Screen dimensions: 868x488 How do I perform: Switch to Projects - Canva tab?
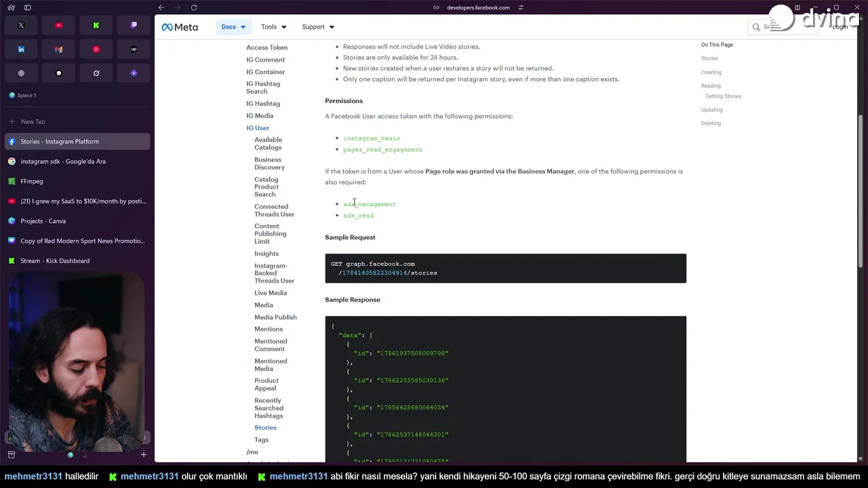[77, 221]
